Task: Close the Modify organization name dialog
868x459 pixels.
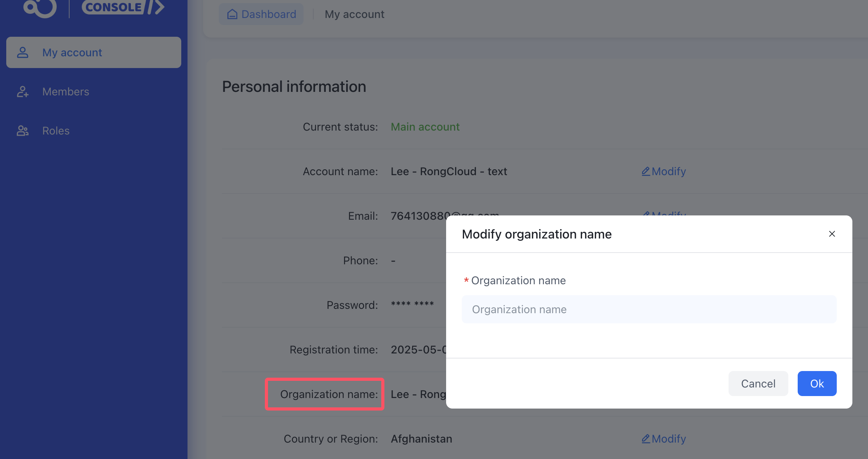Action: [832, 234]
